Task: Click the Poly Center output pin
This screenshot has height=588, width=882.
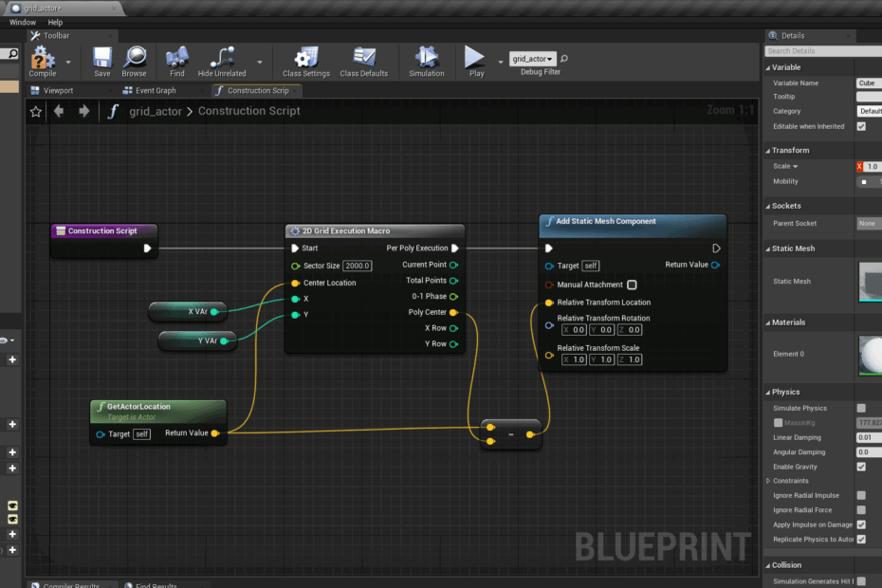Action: [453, 312]
